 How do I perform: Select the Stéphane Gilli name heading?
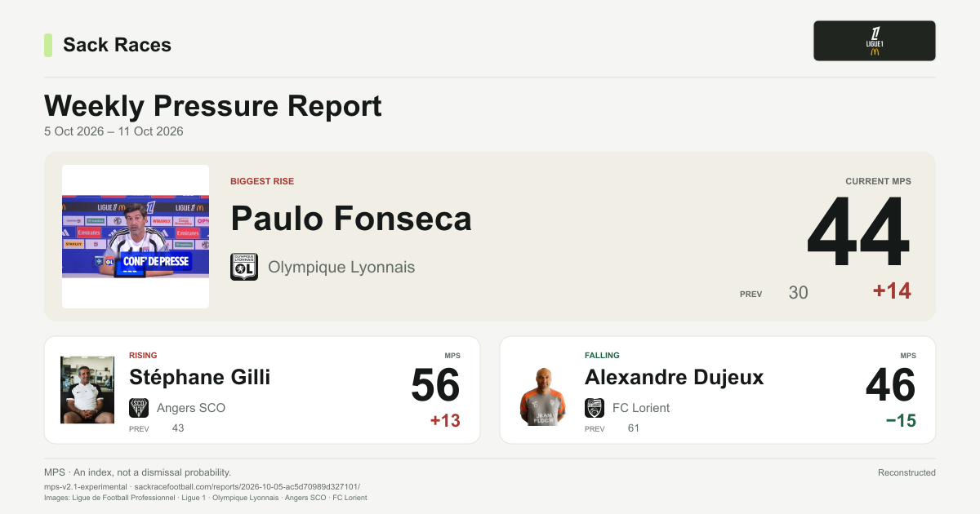click(x=199, y=377)
